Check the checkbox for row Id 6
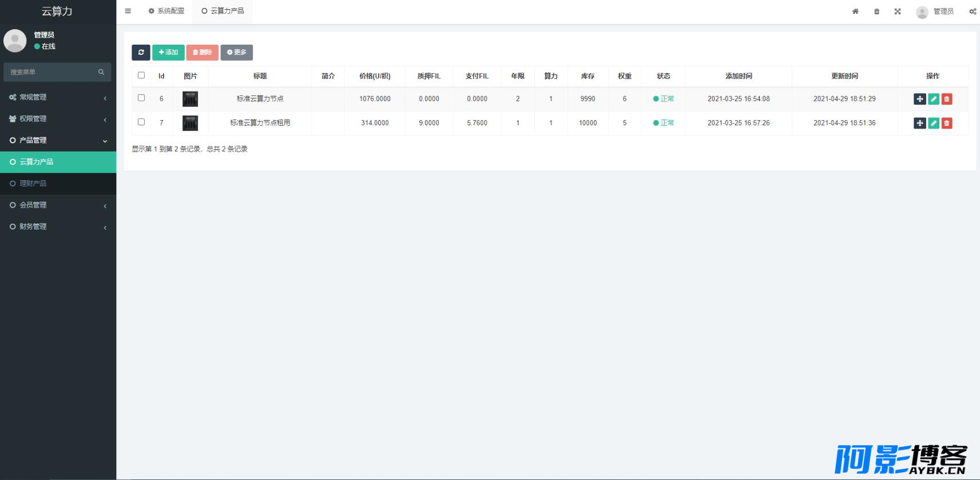This screenshot has width=980, height=480. pyautogui.click(x=141, y=98)
